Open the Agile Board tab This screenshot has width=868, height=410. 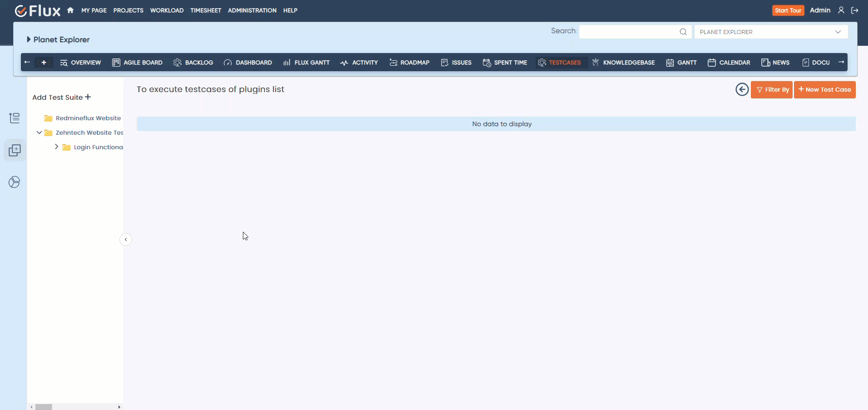(x=137, y=63)
